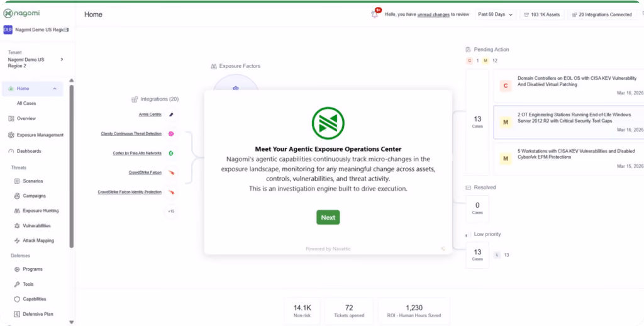
Task: Click the green Next button
Action: click(328, 218)
